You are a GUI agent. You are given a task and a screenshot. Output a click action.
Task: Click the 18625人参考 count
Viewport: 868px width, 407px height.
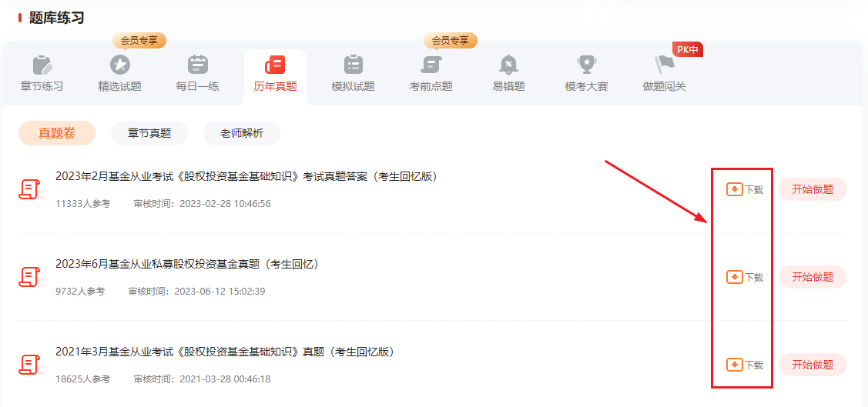pos(83,379)
